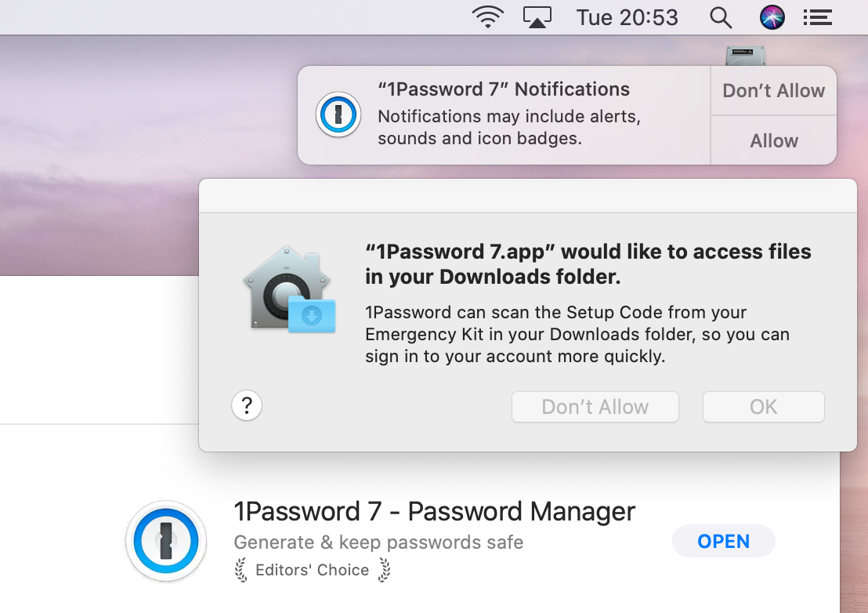
Task: Allow 1Password 7 notifications
Action: [773, 140]
